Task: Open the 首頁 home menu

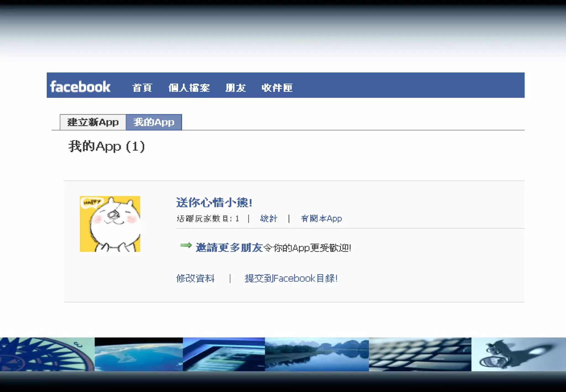Action: pyautogui.click(x=142, y=88)
